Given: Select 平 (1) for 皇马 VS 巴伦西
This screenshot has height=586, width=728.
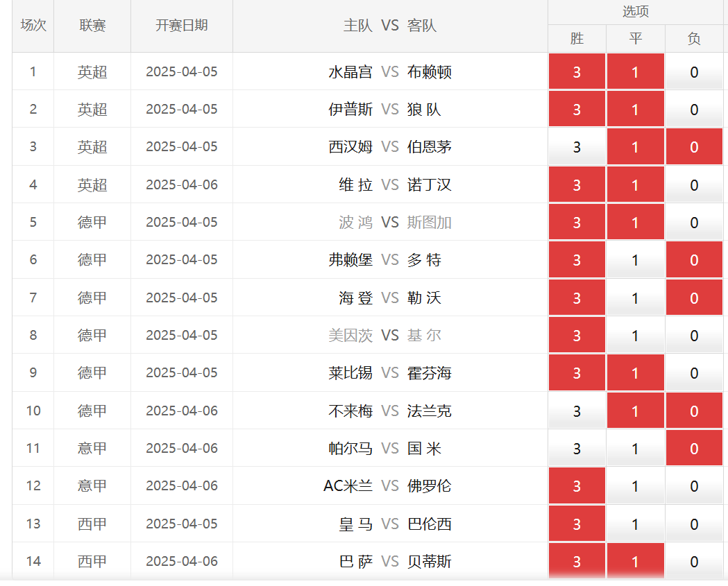Looking at the screenshot, I should [x=635, y=524].
